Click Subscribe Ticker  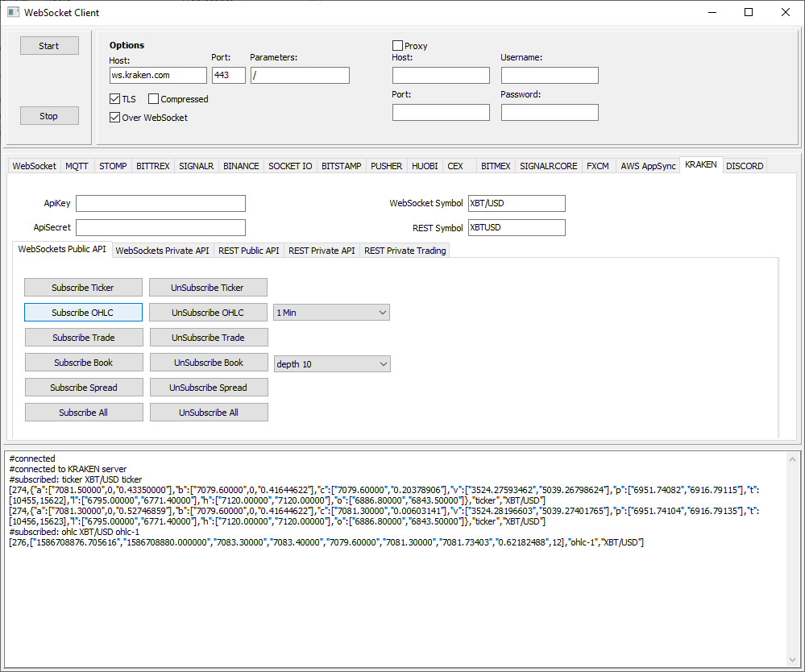pos(83,288)
